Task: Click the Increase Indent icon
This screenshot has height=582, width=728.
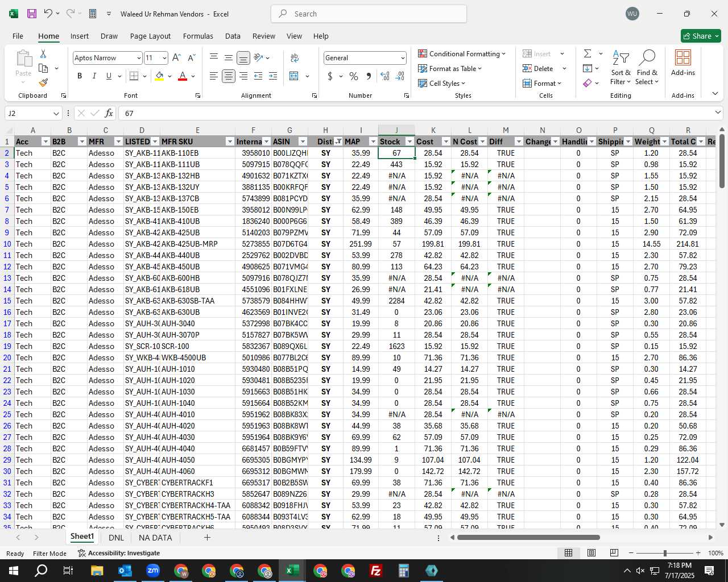Action: click(273, 76)
